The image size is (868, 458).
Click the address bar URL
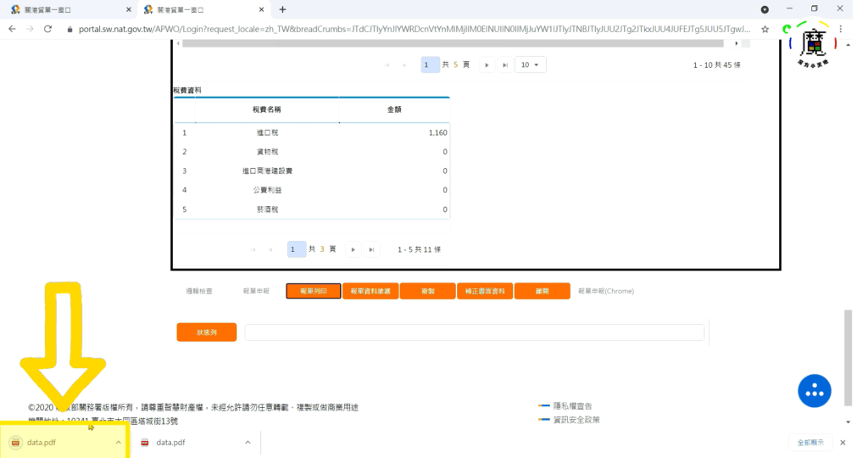414,29
